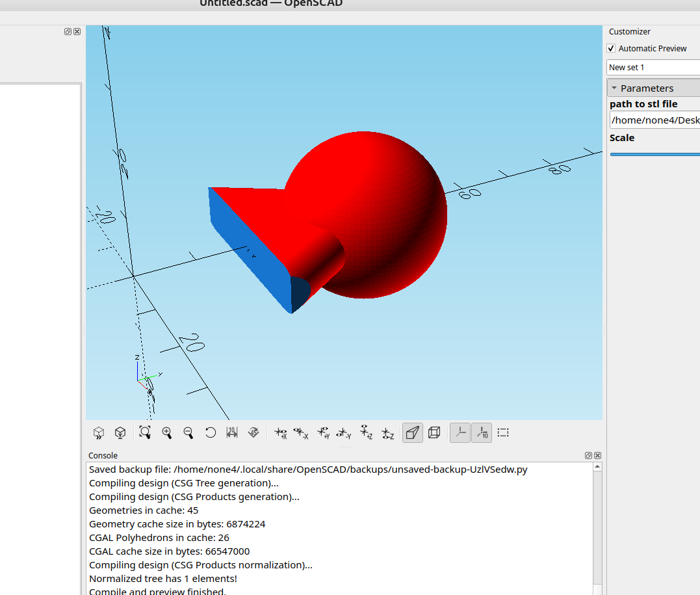Screen dimensions: 700x595
Task: Click the Preview design icon
Action: click(x=99, y=432)
